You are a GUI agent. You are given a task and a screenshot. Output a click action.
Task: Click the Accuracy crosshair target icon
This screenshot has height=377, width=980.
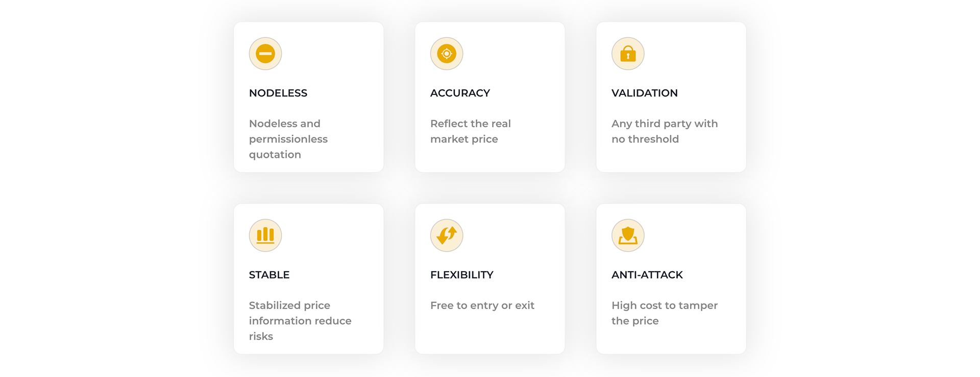(447, 54)
